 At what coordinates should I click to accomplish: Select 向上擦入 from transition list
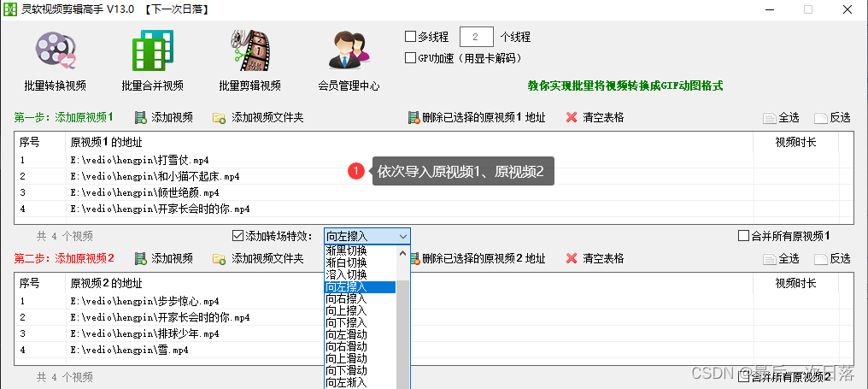(360, 311)
